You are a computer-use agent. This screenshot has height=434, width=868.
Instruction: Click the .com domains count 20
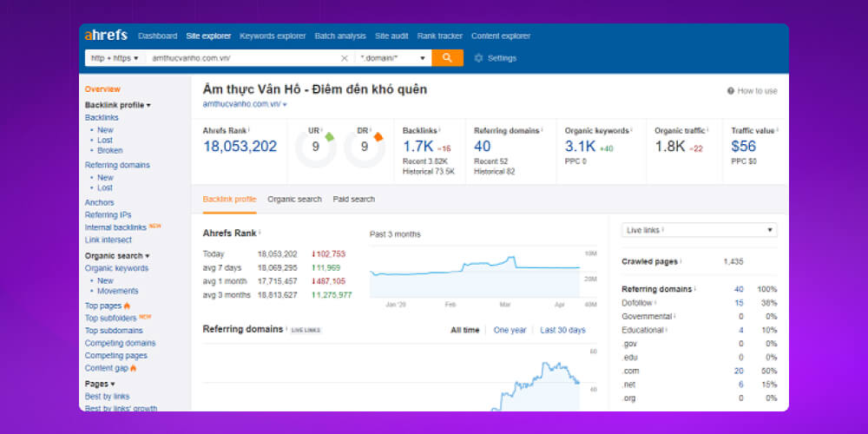pos(739,371)
